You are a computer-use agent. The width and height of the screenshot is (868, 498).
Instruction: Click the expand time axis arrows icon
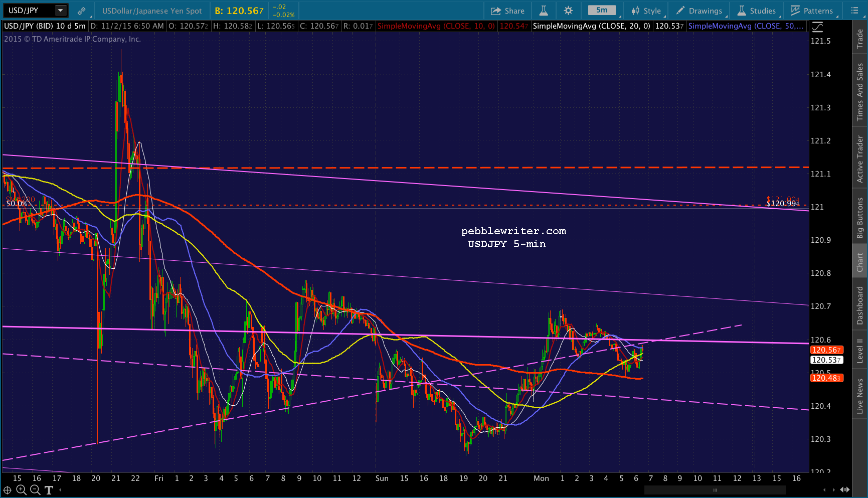845,490
